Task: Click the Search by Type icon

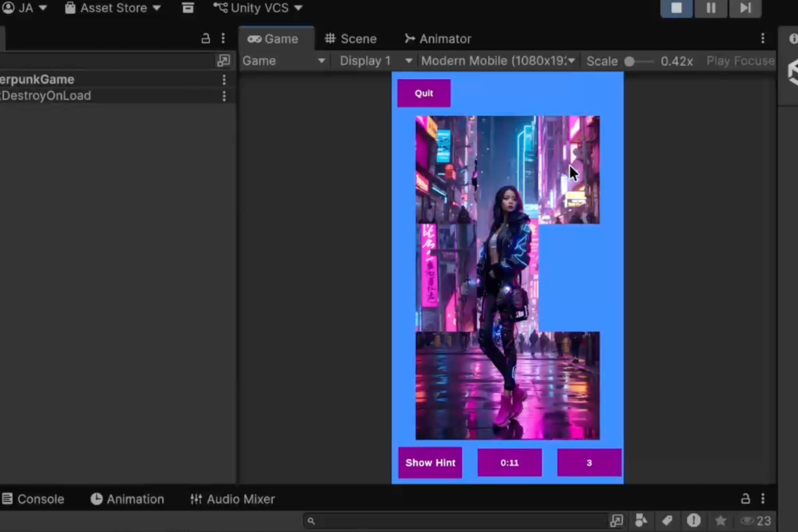Action: click(641, 521)
